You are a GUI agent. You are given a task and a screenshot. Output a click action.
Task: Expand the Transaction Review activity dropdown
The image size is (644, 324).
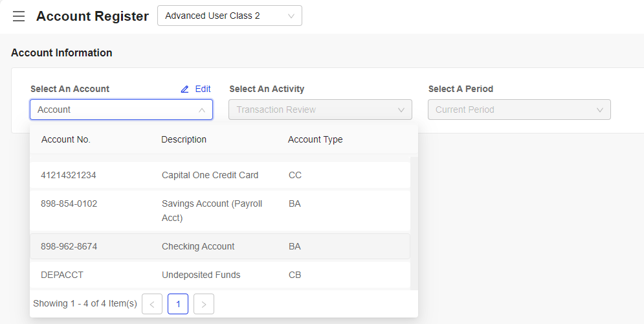point(320,110)
